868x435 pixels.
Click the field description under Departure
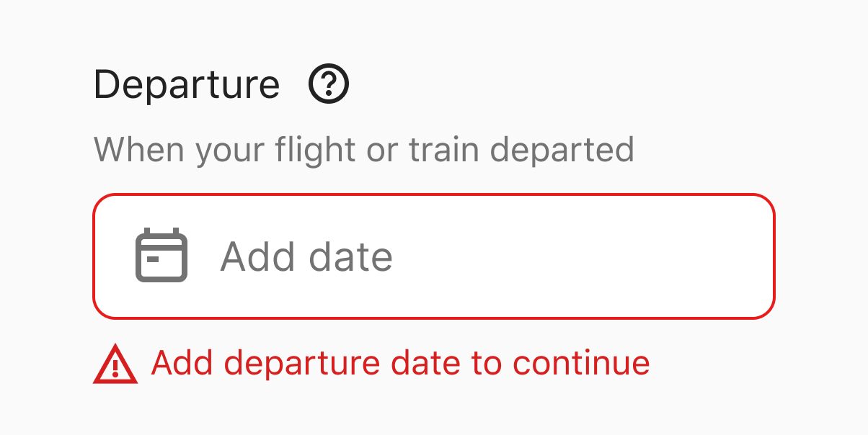tap(363, 150)
